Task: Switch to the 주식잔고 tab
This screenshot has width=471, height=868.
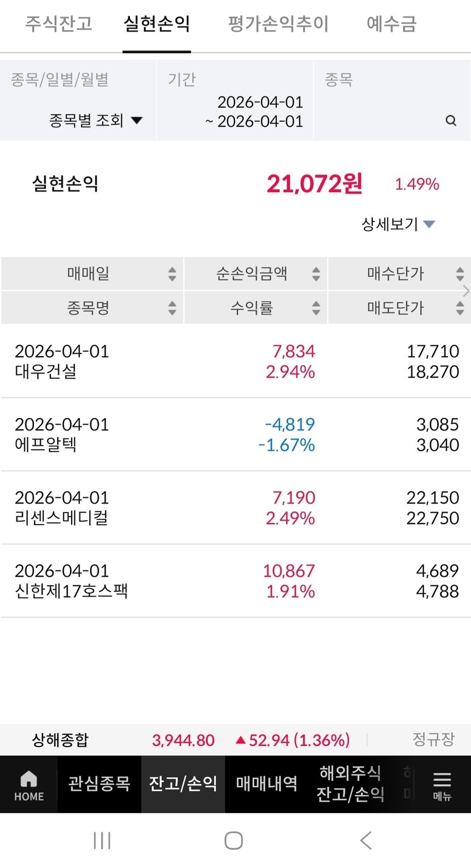Action: 58,24
